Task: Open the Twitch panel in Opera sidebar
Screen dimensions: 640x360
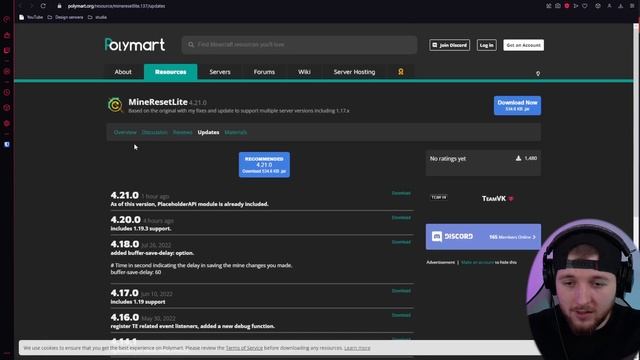Action: pyautogui.click(x=7, y=50)
